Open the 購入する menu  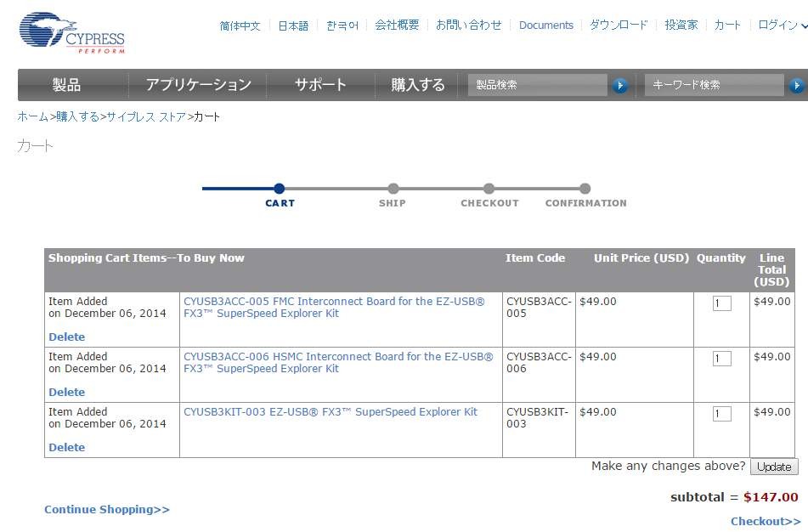pyautogui.click(x=418, y=84)
